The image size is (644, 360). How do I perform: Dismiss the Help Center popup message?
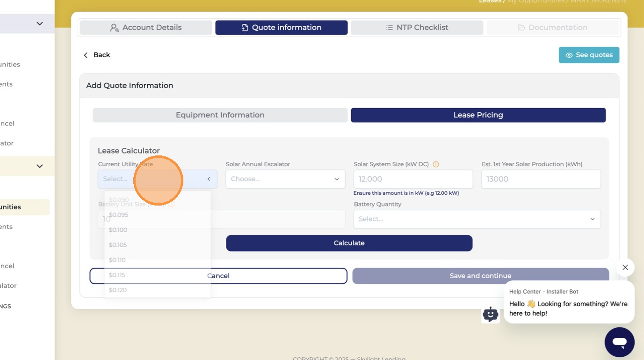[625, 267]
